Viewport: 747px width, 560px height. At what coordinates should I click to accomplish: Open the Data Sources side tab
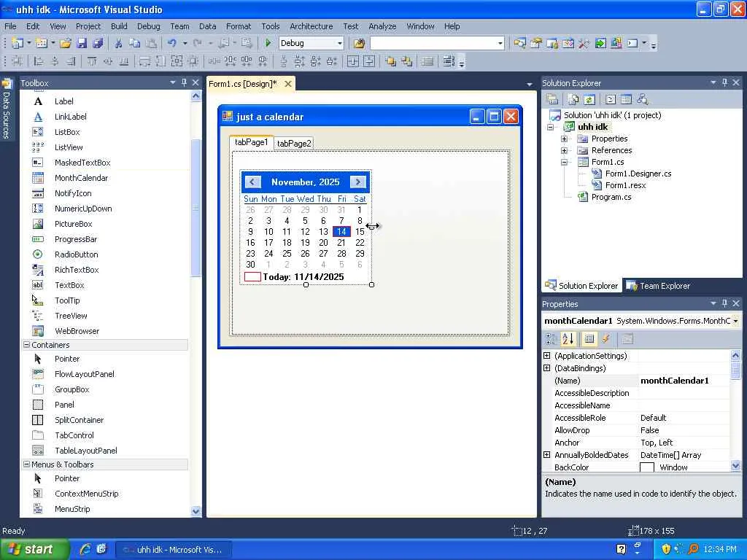(x=6, y=109)
